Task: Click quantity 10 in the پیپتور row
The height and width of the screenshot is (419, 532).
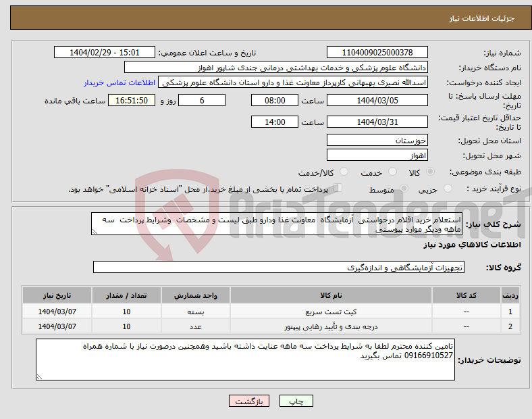Action: click(x=126, y=326)
